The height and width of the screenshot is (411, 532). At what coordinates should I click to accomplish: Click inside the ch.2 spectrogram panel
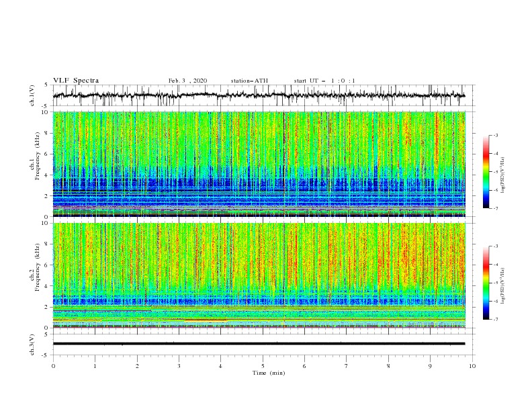click(x=259, y=275)
